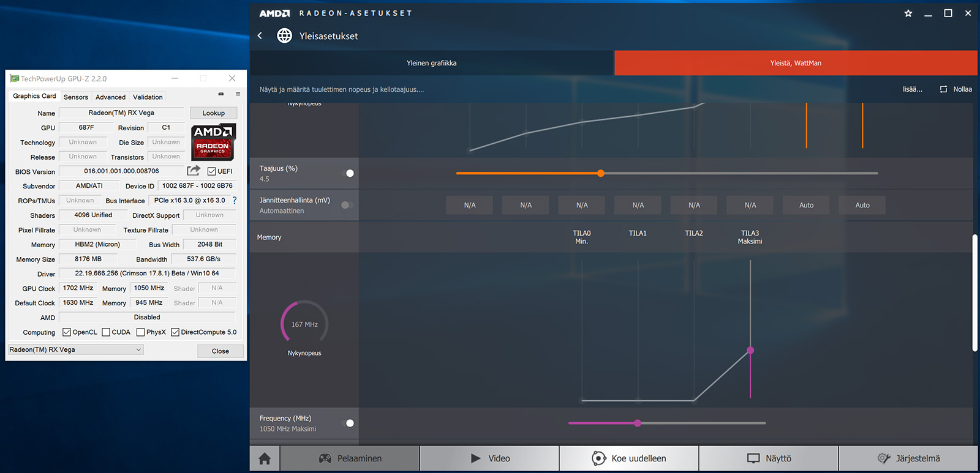980x473 pixels.
Task: Click the AMD logo in Radeon window
Action: [274, 13]
